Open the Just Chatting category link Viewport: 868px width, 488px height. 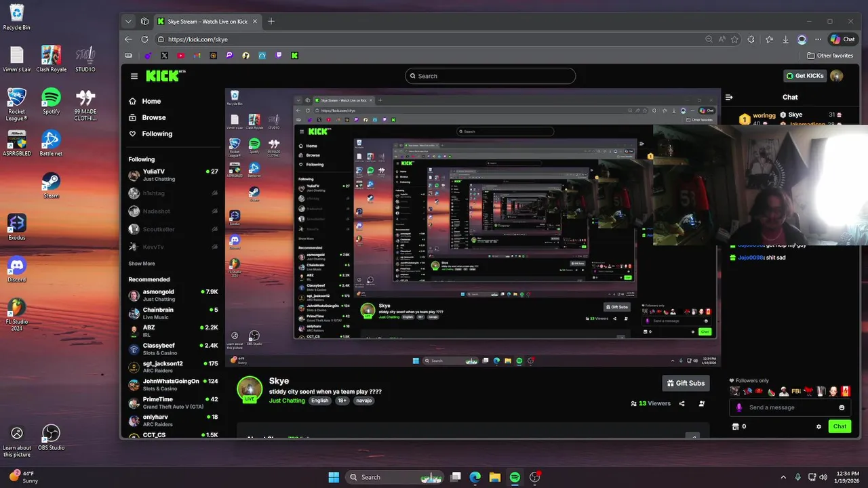[287, 401]
